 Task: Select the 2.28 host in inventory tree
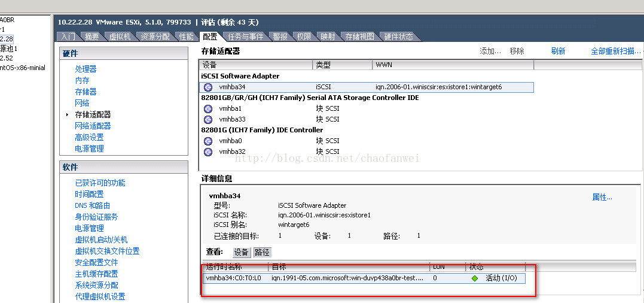click(7, 39)
